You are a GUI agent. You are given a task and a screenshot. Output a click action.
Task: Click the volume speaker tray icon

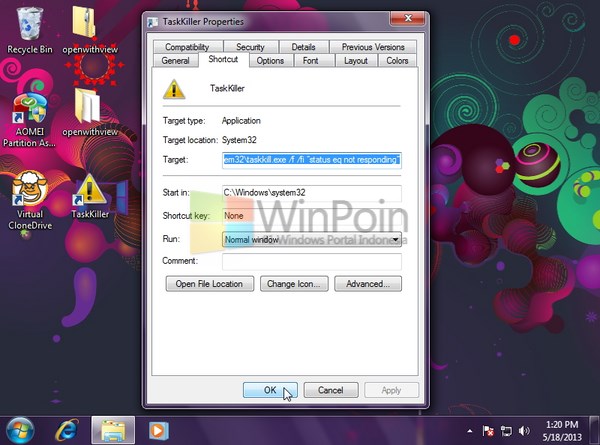tap(524, 431)
